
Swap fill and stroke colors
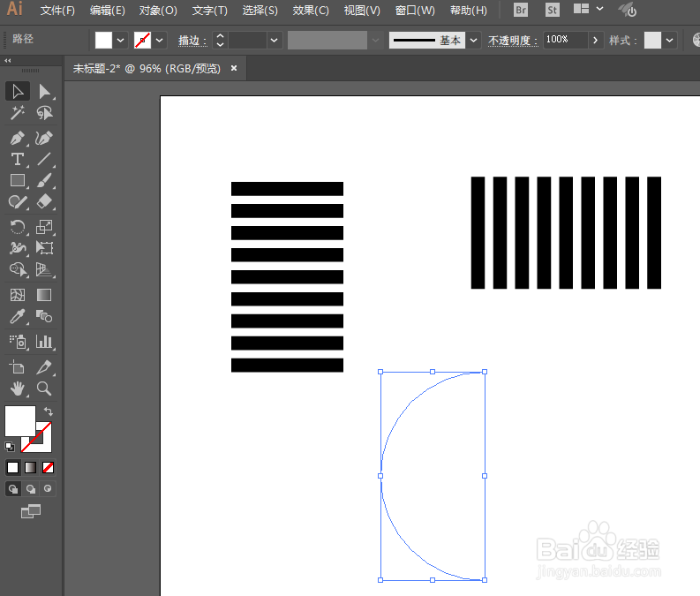point(49,411)
